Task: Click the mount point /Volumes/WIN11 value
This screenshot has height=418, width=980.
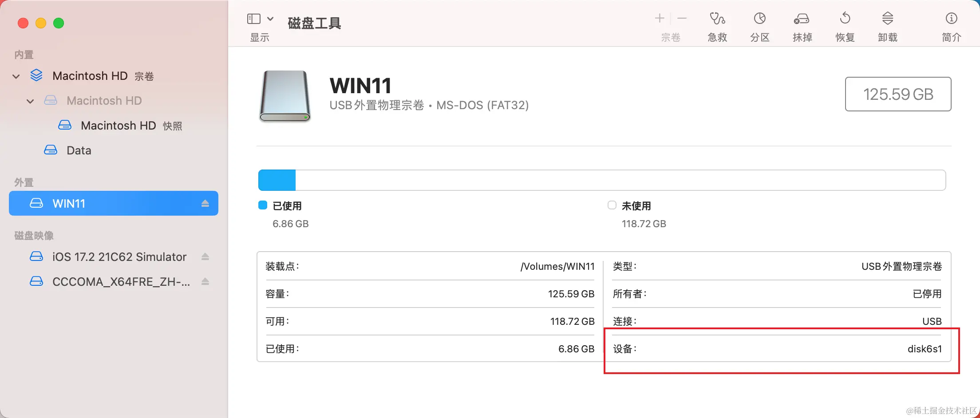Action: coord(557,266)
